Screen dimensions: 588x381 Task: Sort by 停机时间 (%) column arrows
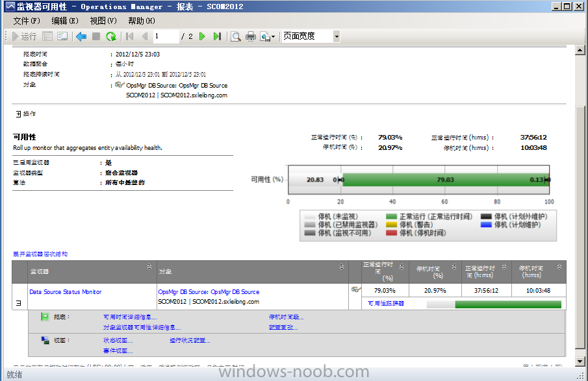(454, 267)
